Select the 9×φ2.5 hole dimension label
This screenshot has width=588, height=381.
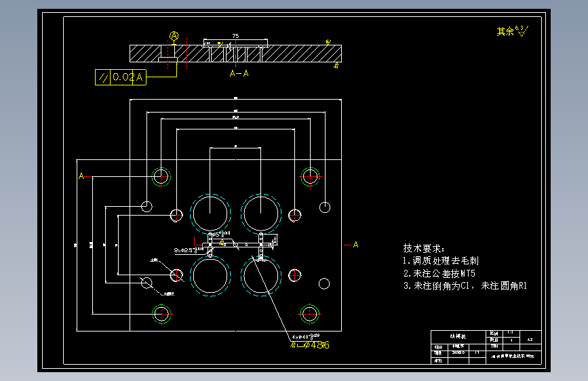(x=189, y=249)
